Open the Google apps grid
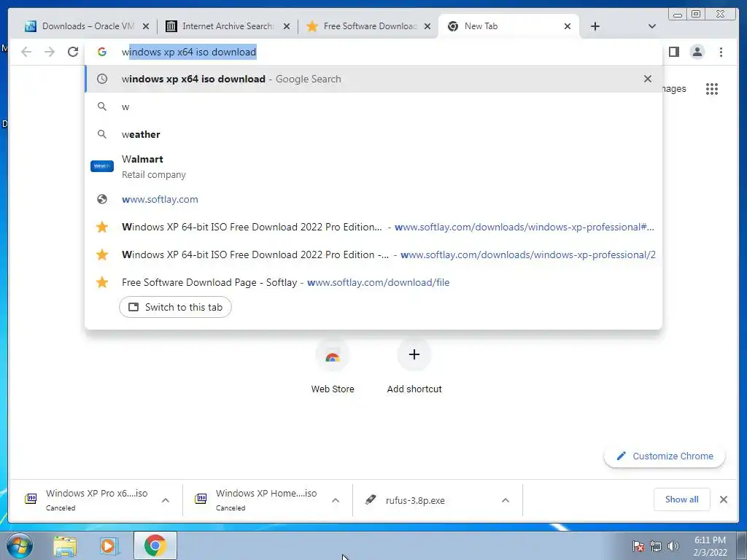The height and width of the screenshot is (560, 747). pyautogui.click(x=712, y=88)
